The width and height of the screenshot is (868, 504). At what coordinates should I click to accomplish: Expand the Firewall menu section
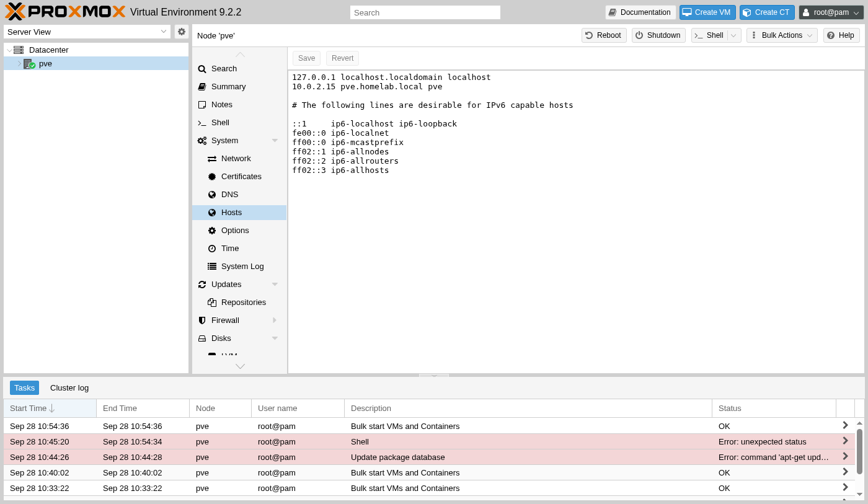point(275,321)
